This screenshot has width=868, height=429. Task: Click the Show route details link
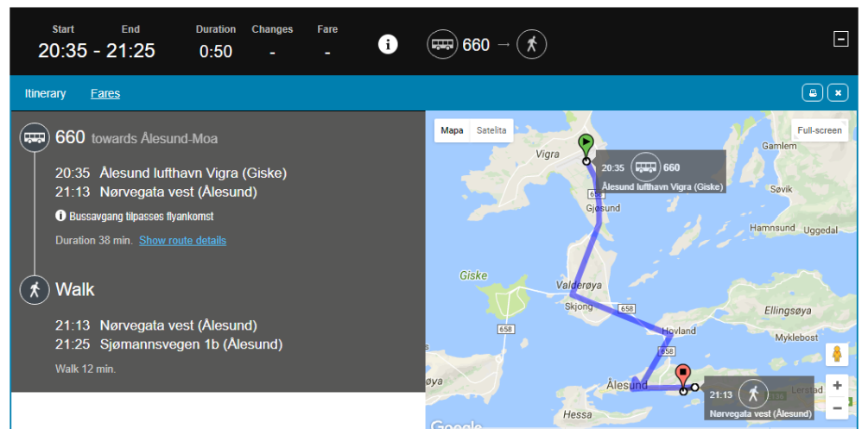pos(183,240)
